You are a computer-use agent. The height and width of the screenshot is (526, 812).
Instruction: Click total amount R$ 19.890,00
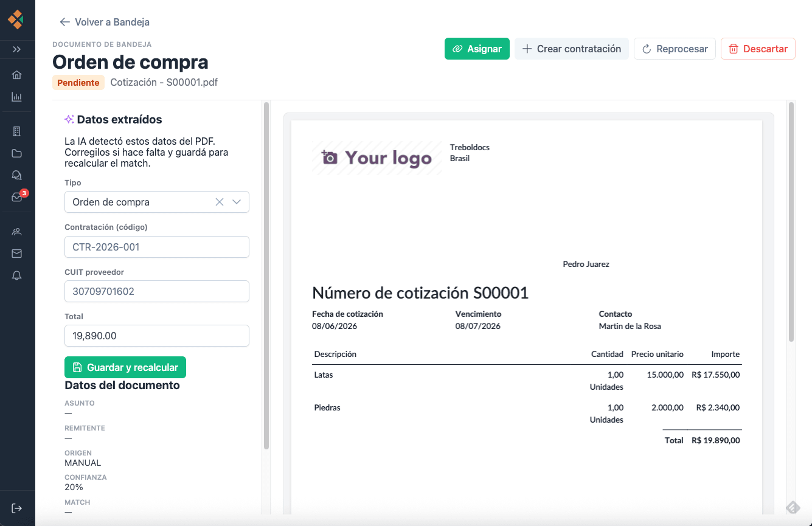point(716,440)
